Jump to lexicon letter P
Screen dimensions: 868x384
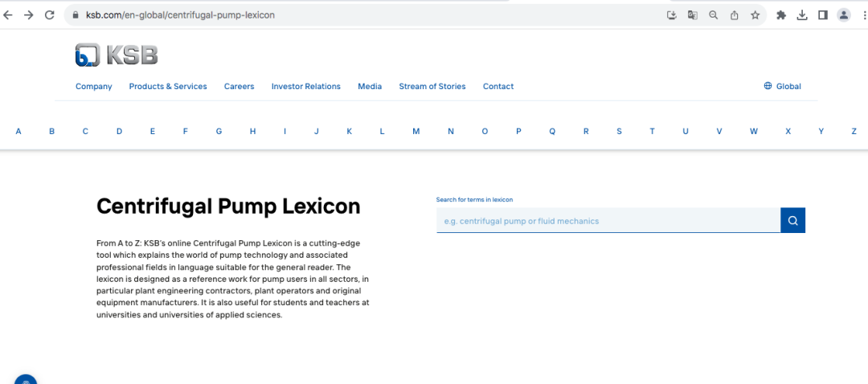tap(518, 131)
